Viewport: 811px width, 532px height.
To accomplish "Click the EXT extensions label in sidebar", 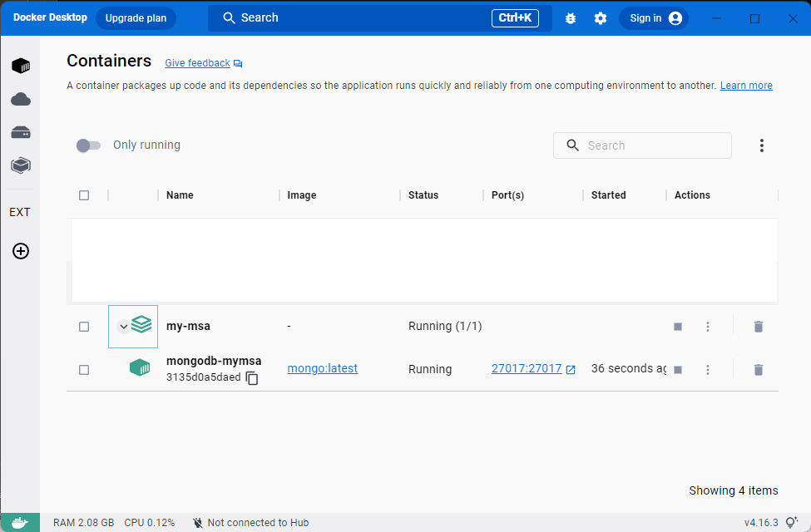I will click(20, 213).
